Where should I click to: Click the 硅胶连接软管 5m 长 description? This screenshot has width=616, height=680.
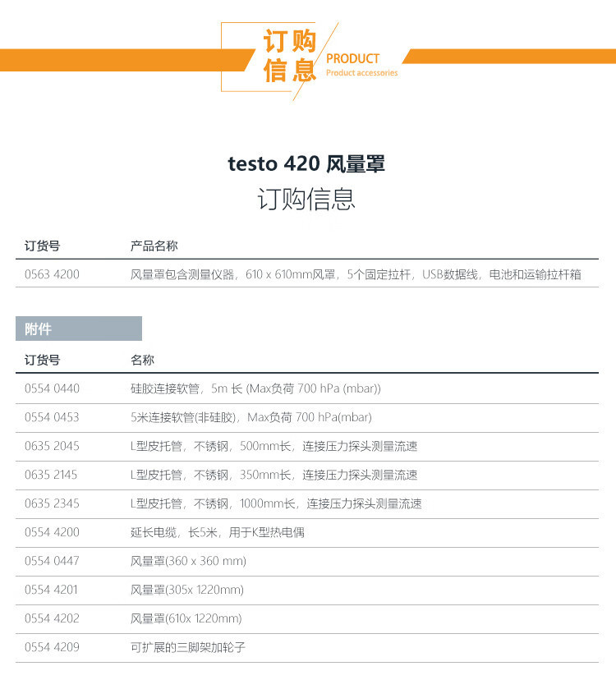click(x=255, y=388)
